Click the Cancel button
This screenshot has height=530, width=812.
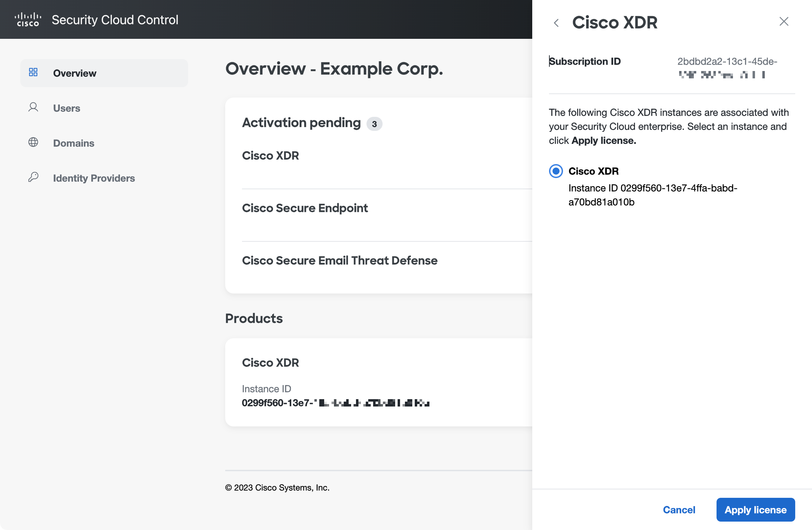(x=679, y=510)
